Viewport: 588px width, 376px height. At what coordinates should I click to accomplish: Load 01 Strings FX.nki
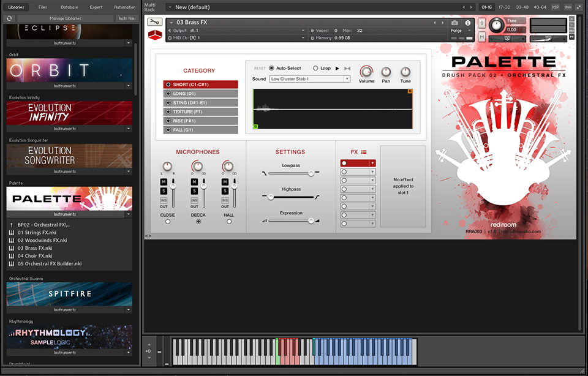click(37, 233)
